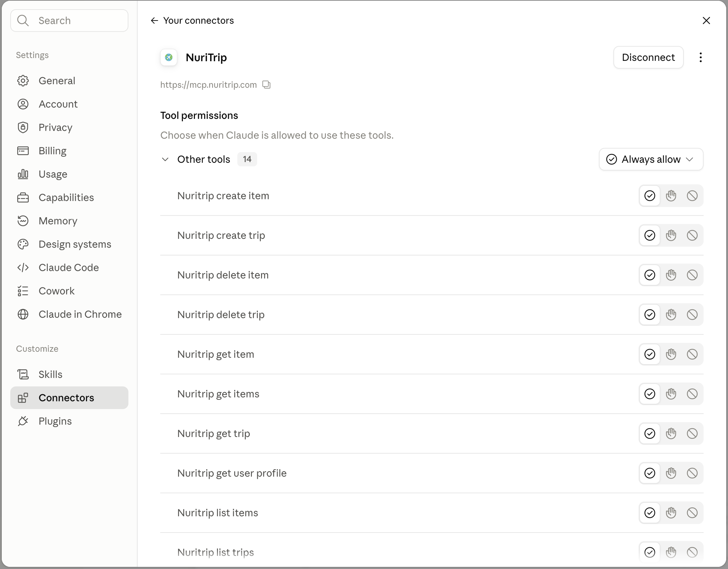Always allow Nuritrip get item
Viewport: 728px width, 569px height.
(649, 354)
